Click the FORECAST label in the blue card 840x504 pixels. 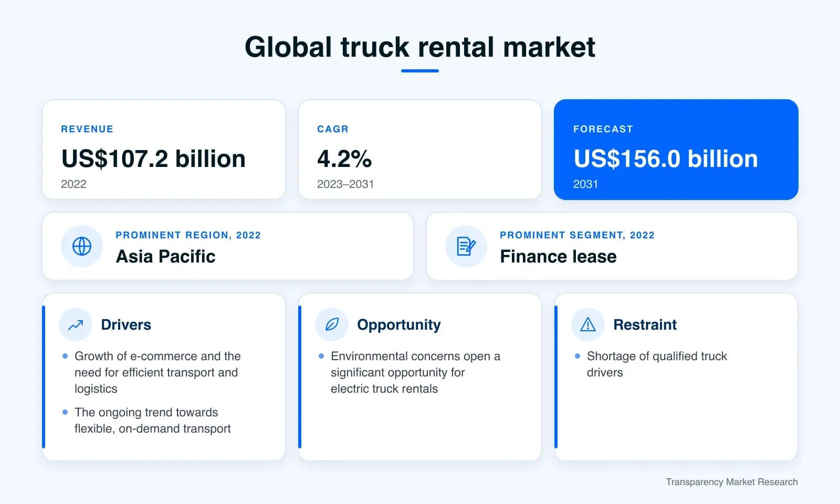(x=603, y=129)
